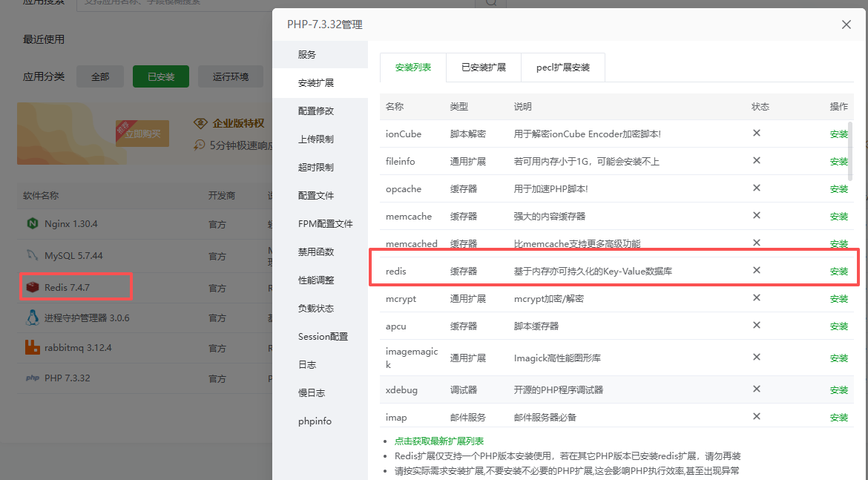Click the Nginx 1.30.4 software name
Screen dimensions: 868x480
point(71,223)
